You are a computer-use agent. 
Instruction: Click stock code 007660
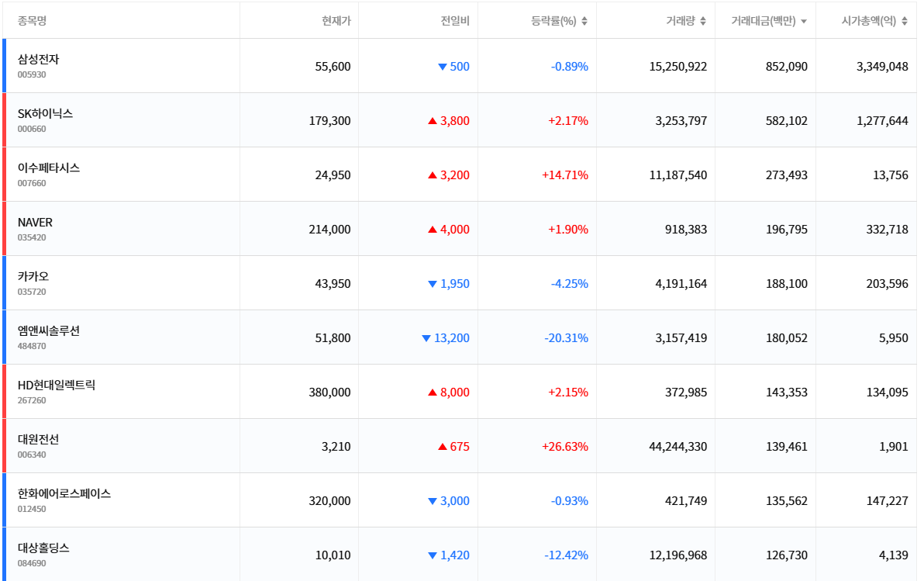(x=32, y=183)
